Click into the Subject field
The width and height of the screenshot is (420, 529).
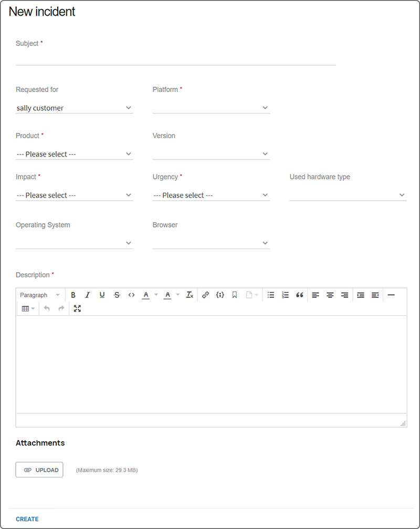point(176,58)
